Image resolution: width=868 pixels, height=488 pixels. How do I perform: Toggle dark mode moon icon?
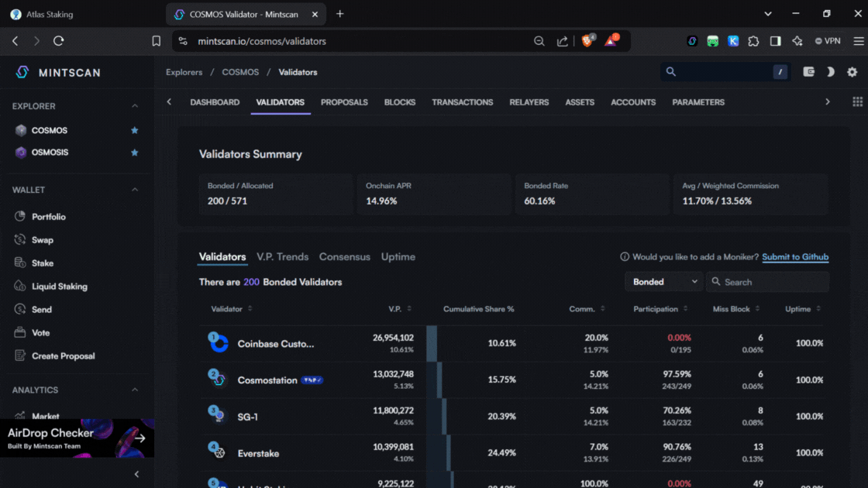(x=830, y=72)
